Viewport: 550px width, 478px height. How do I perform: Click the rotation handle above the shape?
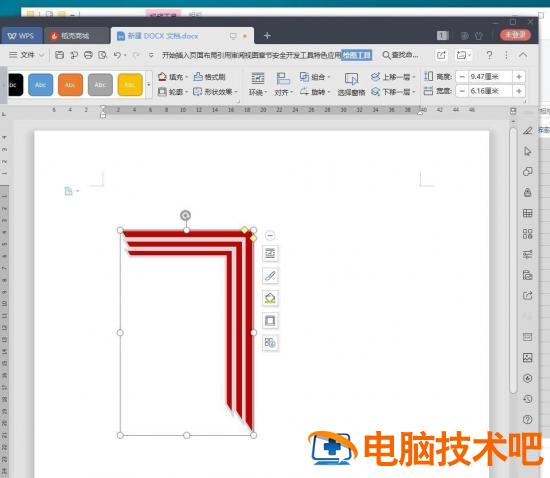coord(185,215)
